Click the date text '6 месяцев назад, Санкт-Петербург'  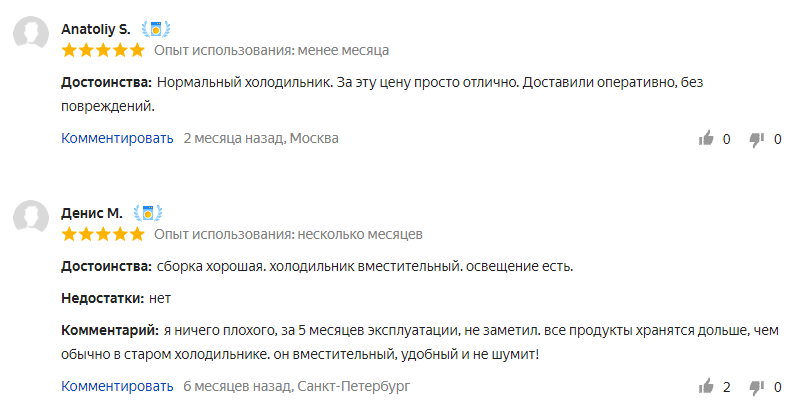(x=297, y=387)
